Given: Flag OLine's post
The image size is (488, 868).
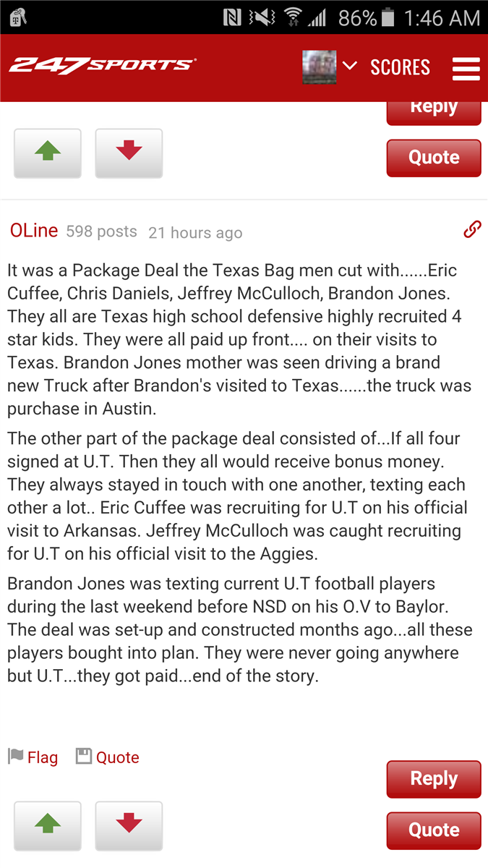Looking at the screenshot, I should point(33,757).
